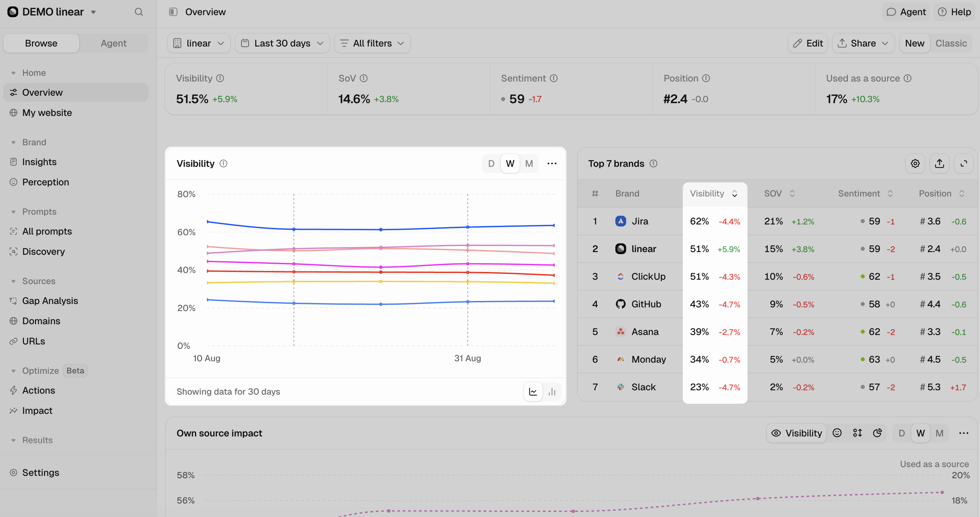Viewport: 980px width, 517px height.
Task: Click info icon next to Used as a source
Action: point(908,78)
